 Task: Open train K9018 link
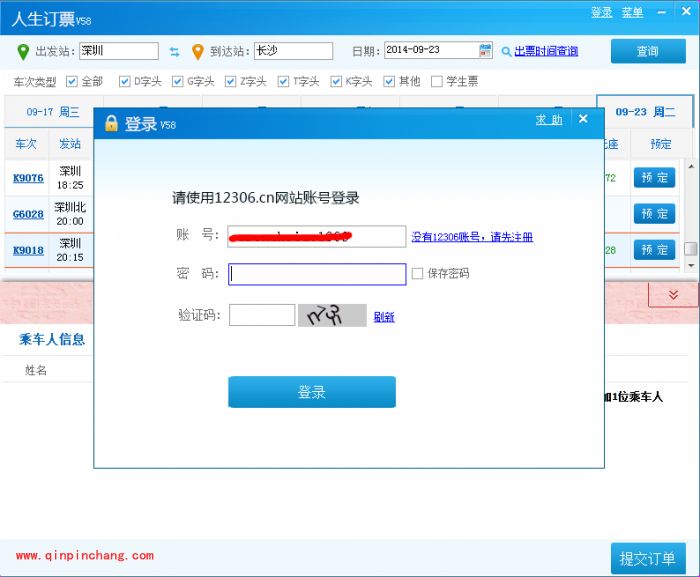(x=28, y=250)
